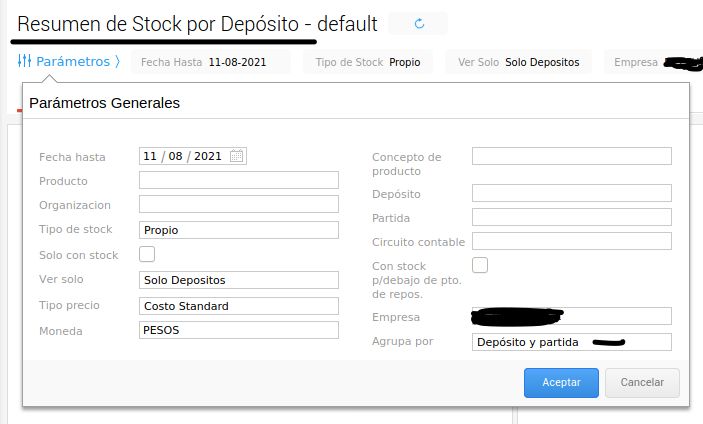Enable Con stock p/debajo de pto. de repos.
The height and width of the screenshot is (424, 703).
[x=480, y=265]
